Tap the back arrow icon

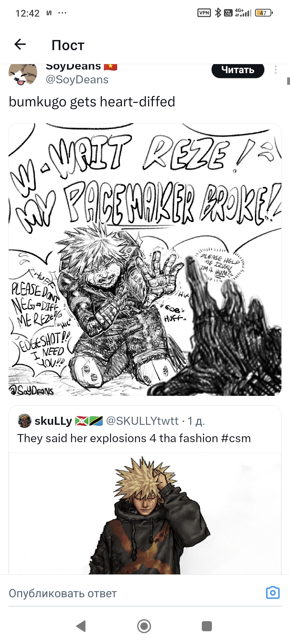click(x=20, y=44)
